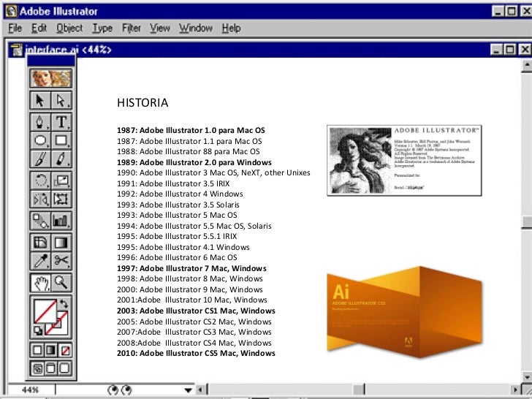Select the Gradient Mesh tool
This screenshot has width=532, height=399.
[x=40, y=243]
